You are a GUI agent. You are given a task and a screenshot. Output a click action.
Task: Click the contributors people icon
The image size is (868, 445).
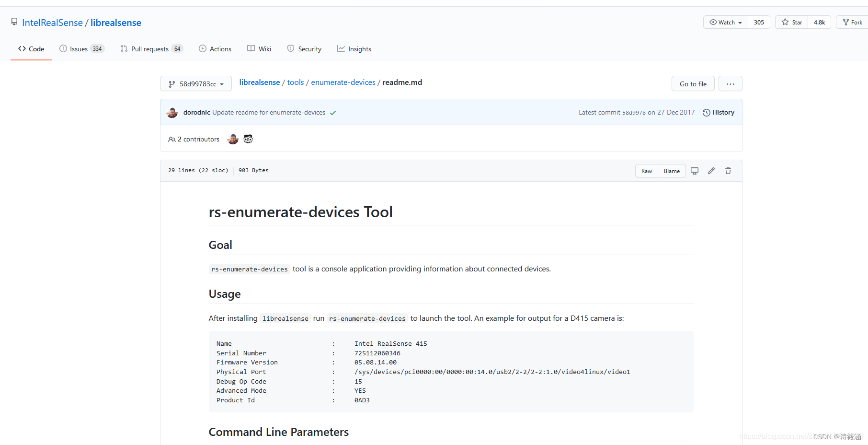(x=172, y=139)
